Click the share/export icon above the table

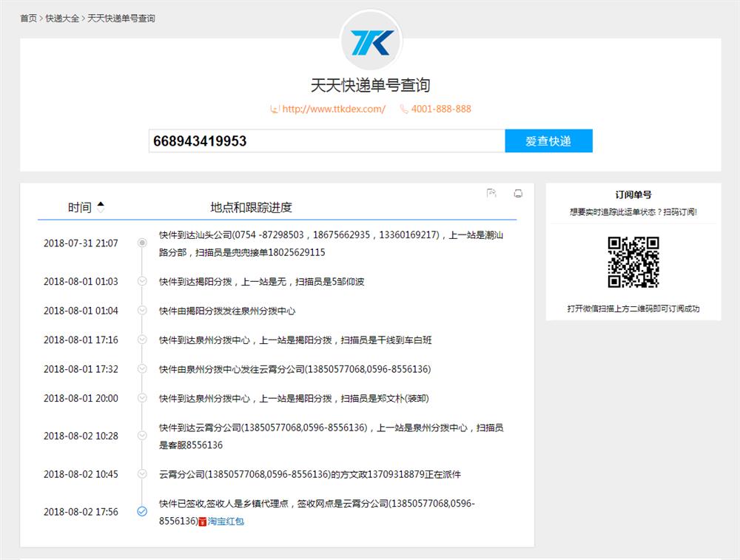[x=491, y=193]
